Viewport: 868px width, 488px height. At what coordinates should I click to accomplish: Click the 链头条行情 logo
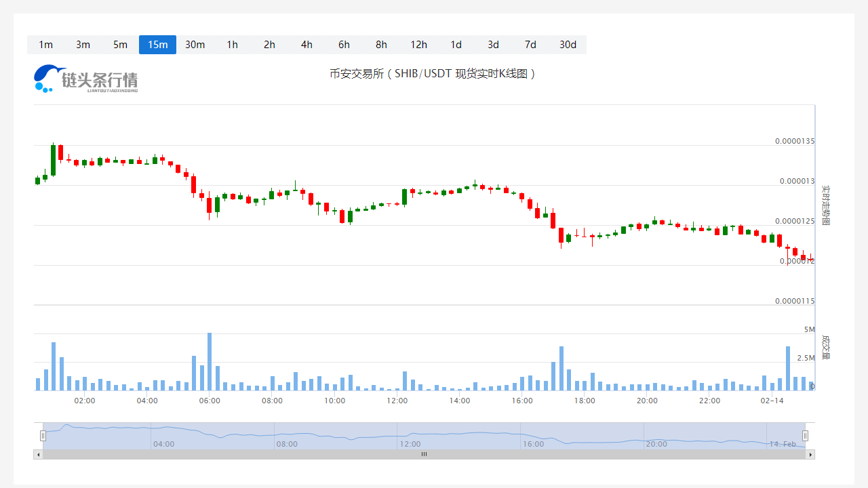tap(86, 79)
